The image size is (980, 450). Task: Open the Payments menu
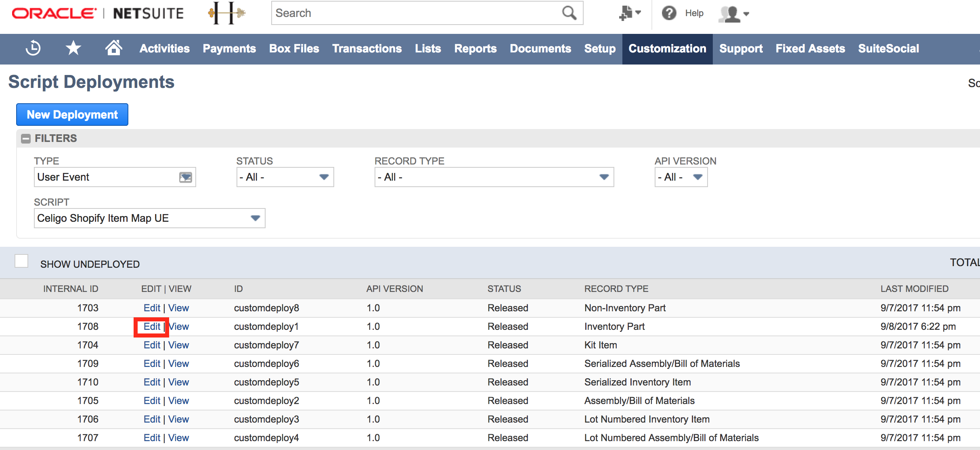pyautogui.click(x=229, y=49)
